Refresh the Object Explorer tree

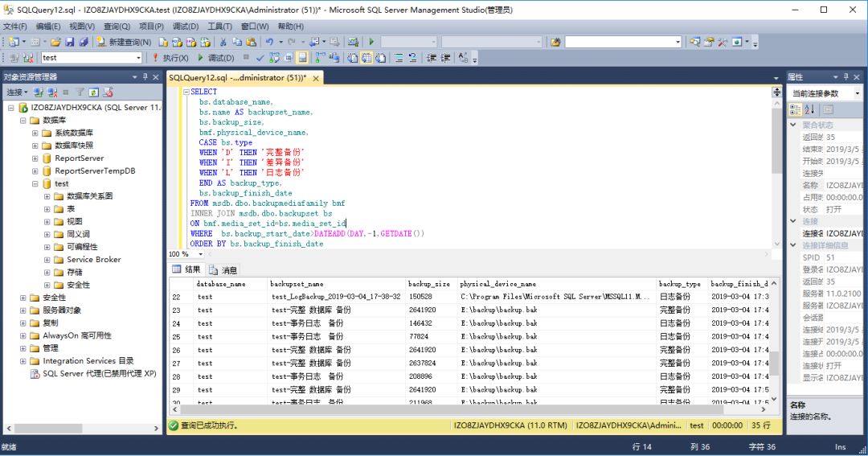pyautogui.click(x=93, y=92)
